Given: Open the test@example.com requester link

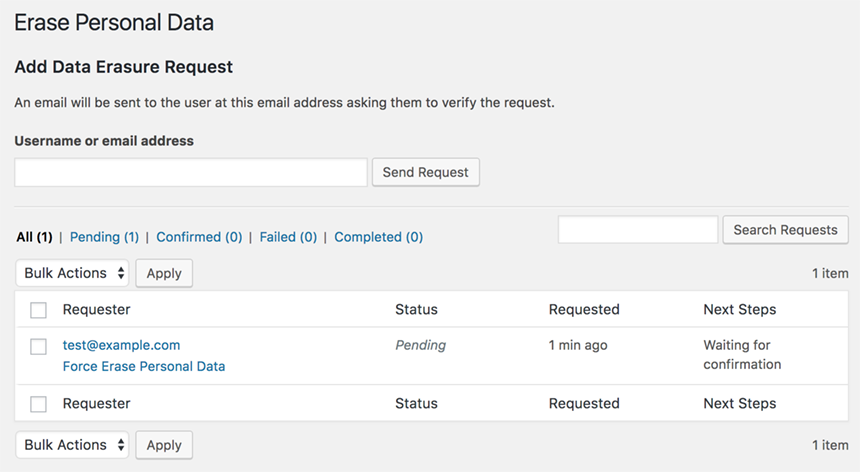Looking at the screenshot, I should click(x=121, y=345).
